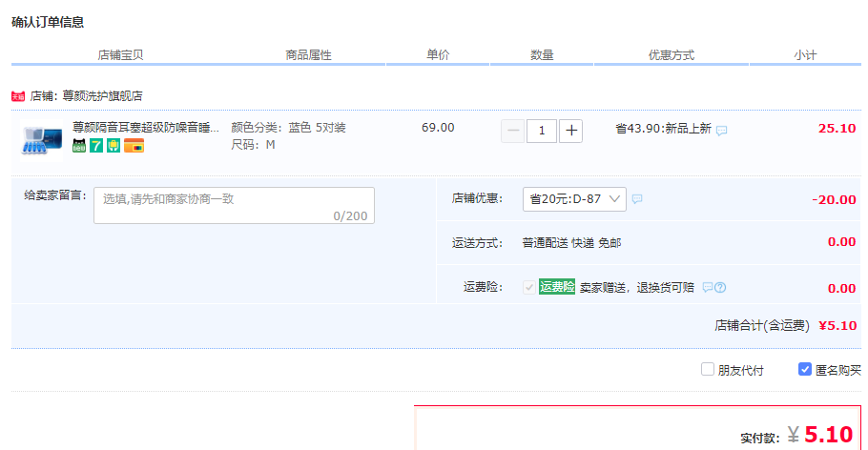
Task: Click the 店铺宝贝 column header
Action: [x=120, y=54]
